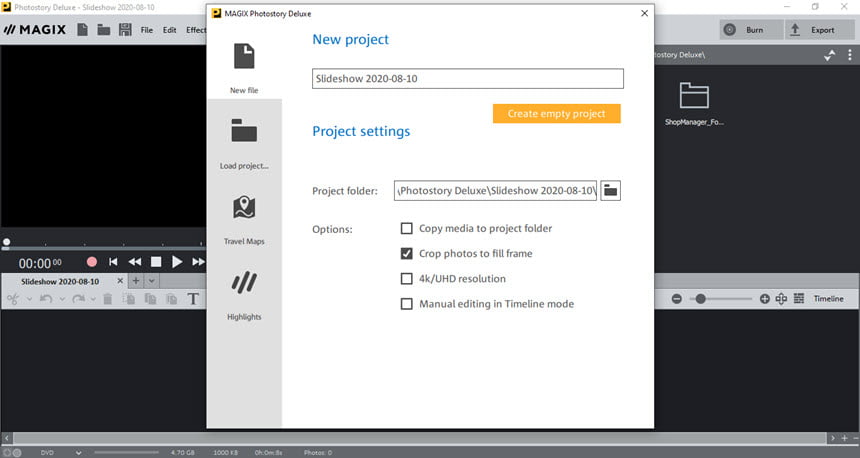Click the red record button
860x458 pixels.
coord(92,262)
